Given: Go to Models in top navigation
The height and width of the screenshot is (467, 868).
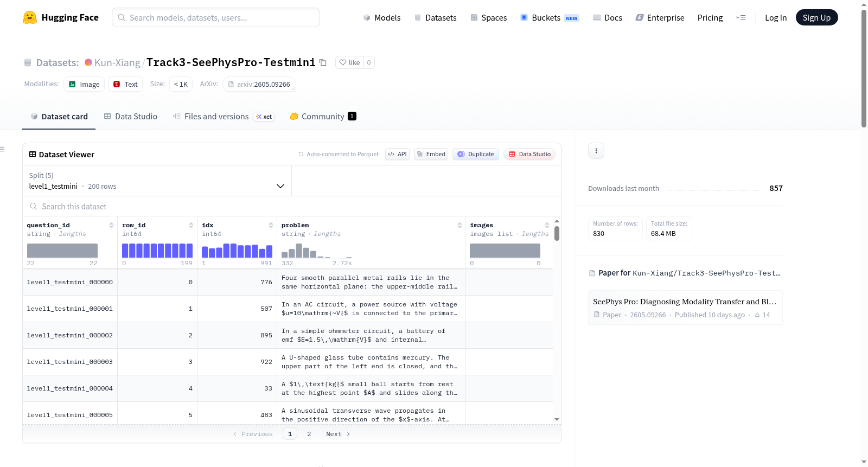Looking at the screenshot, I should [x=382, y=17].
